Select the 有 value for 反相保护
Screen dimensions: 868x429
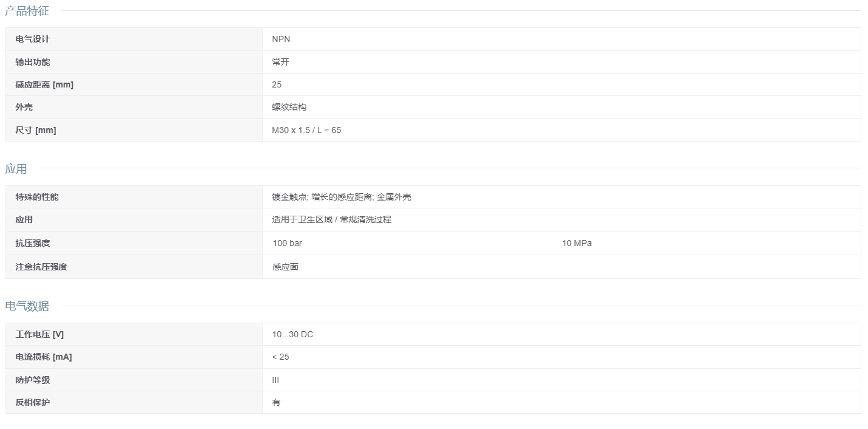[x=277, y=402]
